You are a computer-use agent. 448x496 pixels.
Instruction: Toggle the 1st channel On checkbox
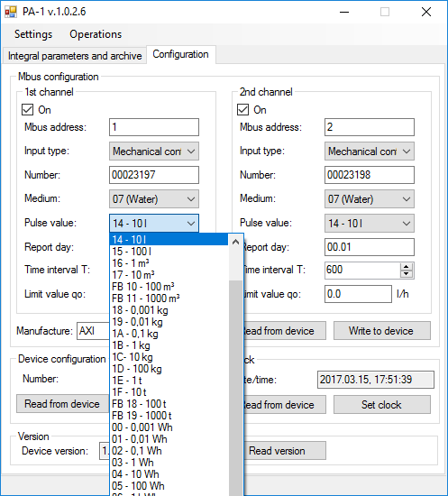click(27, 110)
